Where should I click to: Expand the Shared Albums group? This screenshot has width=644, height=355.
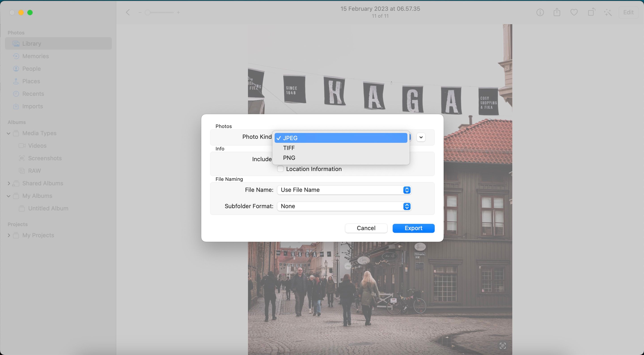8,183
